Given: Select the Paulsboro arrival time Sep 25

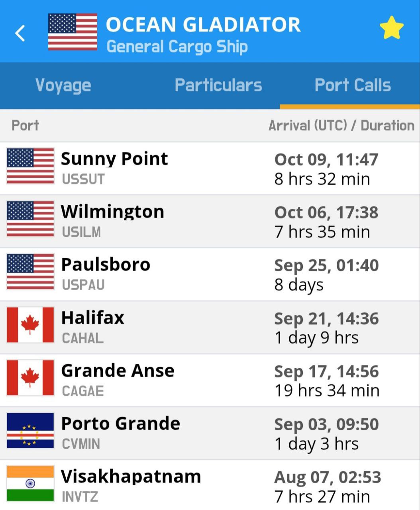Looking at the screenshot, I should coord(326,266).
